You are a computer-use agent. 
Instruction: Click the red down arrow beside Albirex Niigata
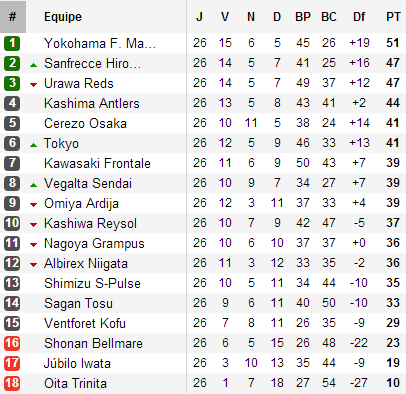click(33, 265)
